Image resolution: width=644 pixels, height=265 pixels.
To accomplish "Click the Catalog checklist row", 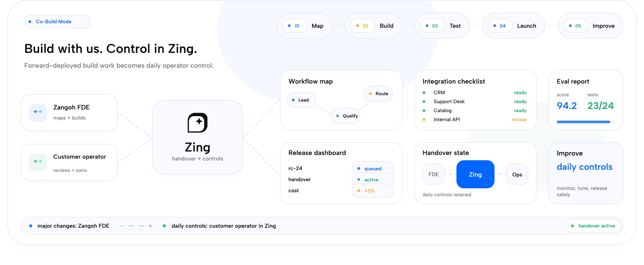I will click(475, 111).
